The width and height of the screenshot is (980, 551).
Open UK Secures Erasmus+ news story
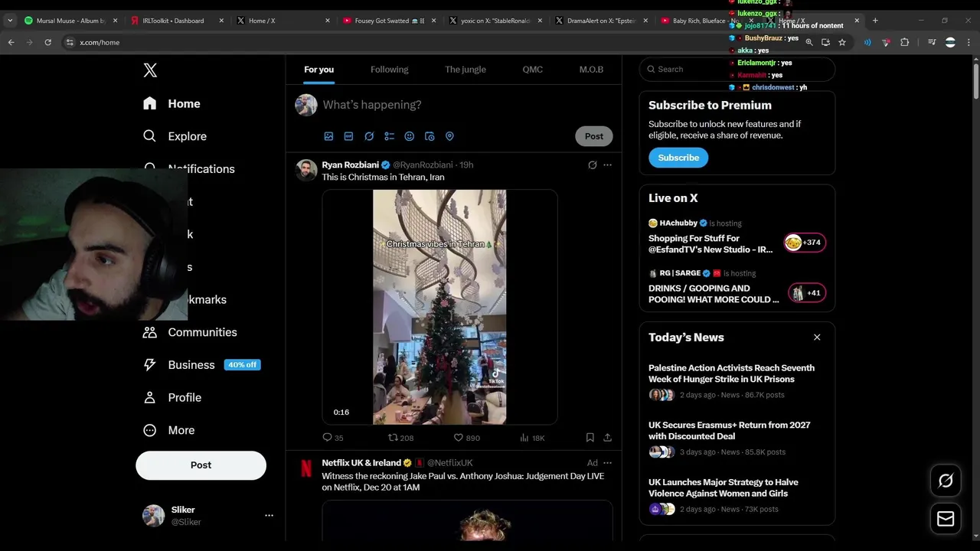pos(737,439)
